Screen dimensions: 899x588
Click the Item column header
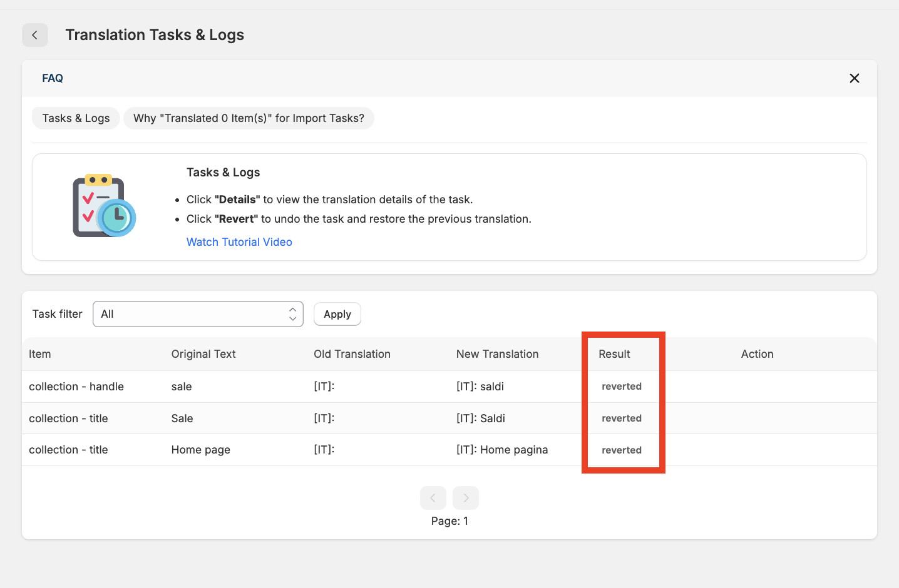pyautogui.click(x=40, y=354)
